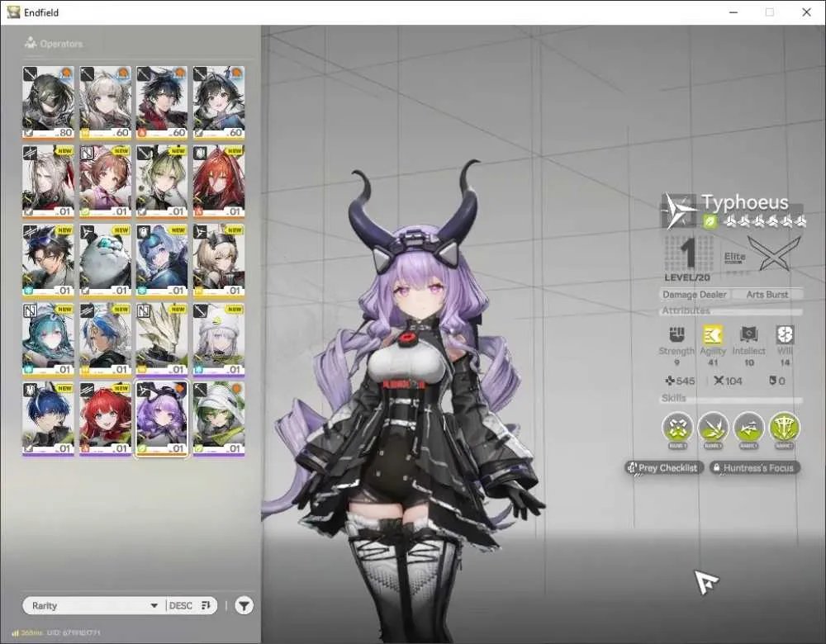826x644 pixels.
Task: Click the attack icon beside 104
Action: click(x=719, y=381)
